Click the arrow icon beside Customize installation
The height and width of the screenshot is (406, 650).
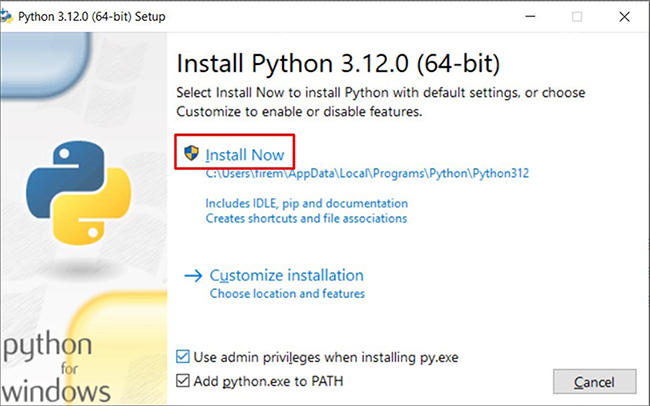193,276
